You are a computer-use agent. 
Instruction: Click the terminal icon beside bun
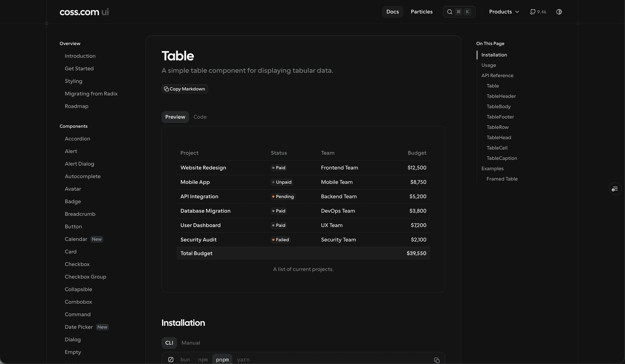click(x=171, y=360)
